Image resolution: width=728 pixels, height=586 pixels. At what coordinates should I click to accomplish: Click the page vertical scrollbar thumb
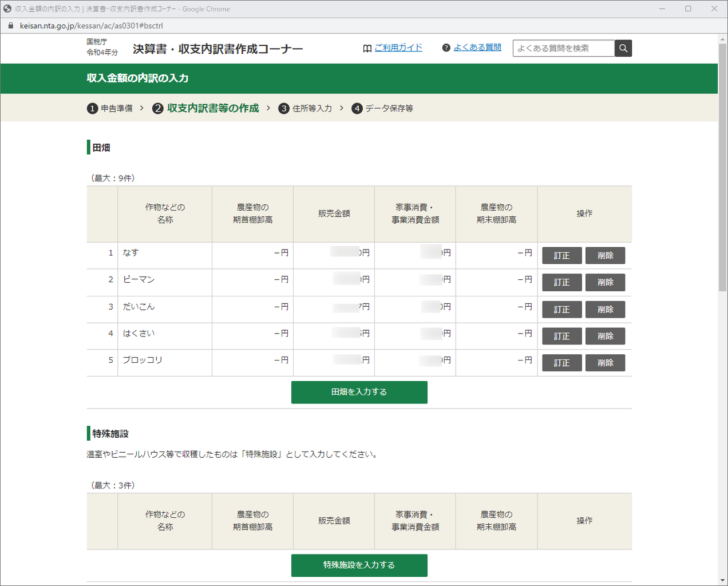pyautogui.click(x=722, y=168)
